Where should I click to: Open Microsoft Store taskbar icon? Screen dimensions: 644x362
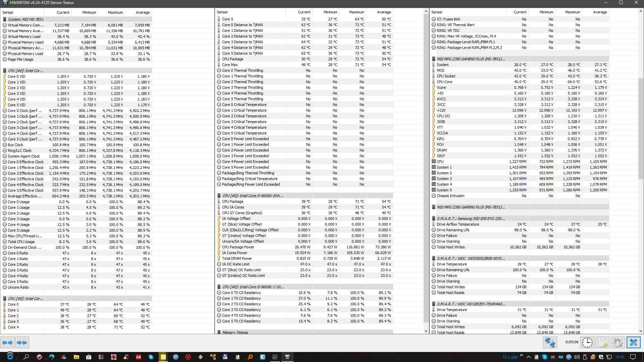(x=89, y=357)
